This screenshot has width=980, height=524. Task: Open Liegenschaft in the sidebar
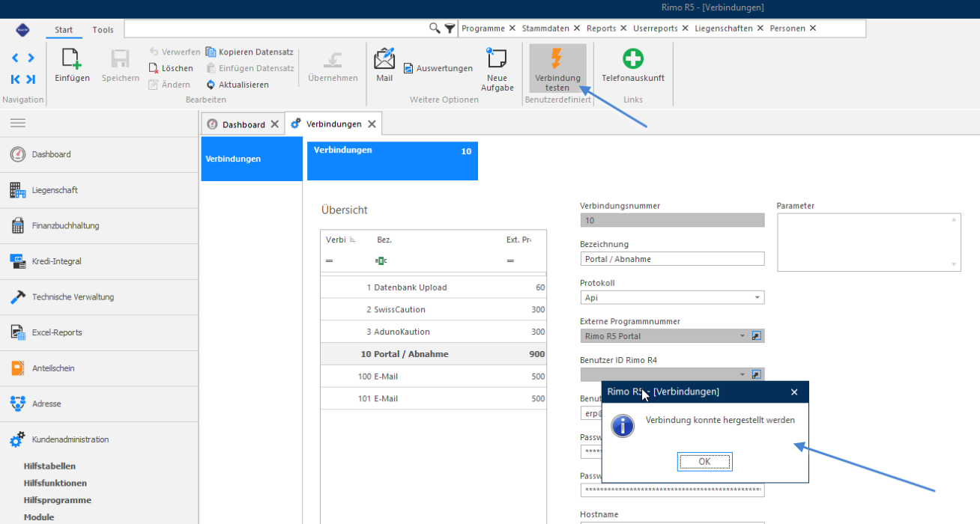(x=99, y=190)
